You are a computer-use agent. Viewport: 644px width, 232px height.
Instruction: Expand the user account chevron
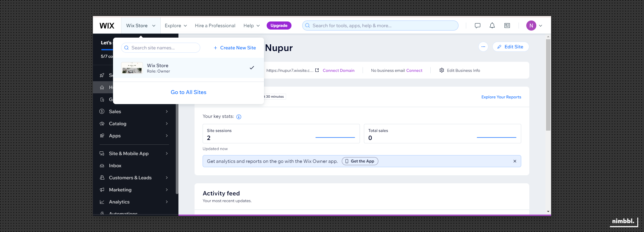(540, 26)
